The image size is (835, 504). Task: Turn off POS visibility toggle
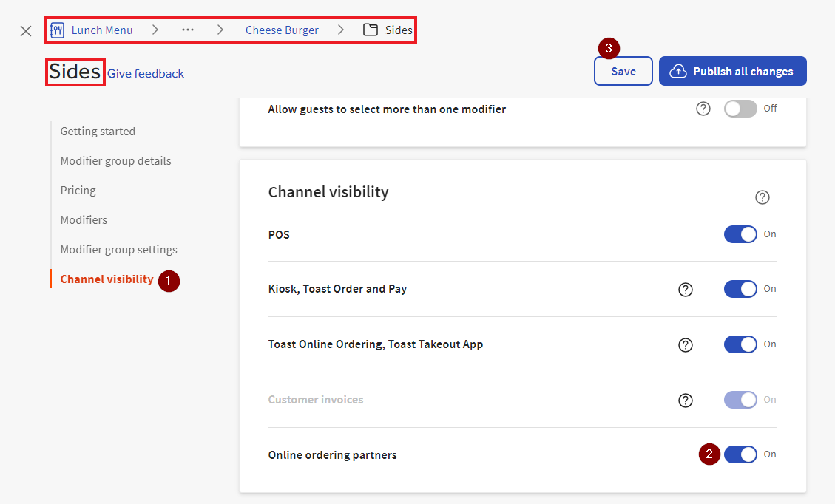coord(740,234)
